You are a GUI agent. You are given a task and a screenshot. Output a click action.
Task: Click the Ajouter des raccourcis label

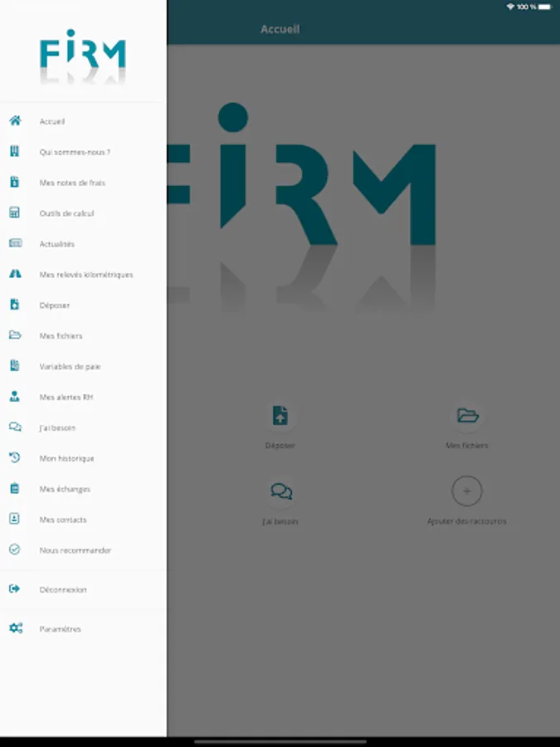pyautogui.click(x=466, y=521)
